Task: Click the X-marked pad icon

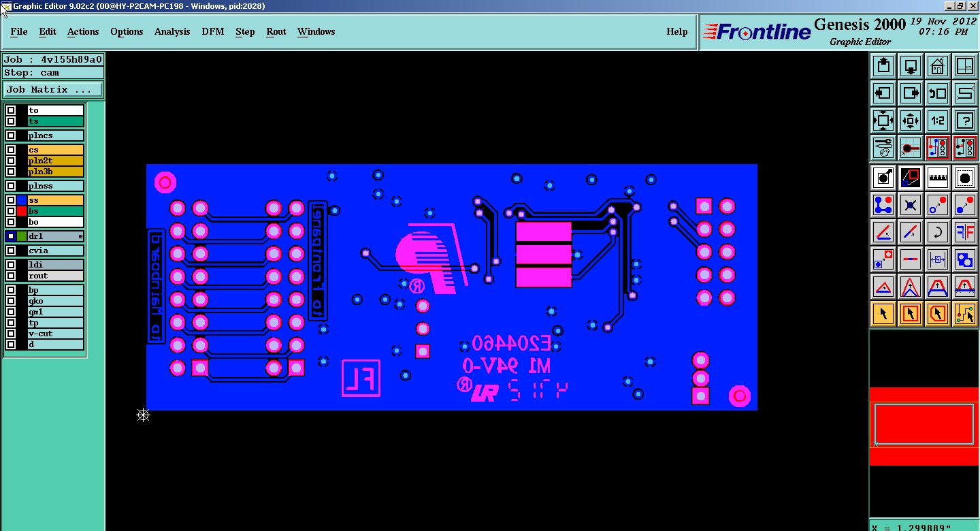Action: pos(911,205)
